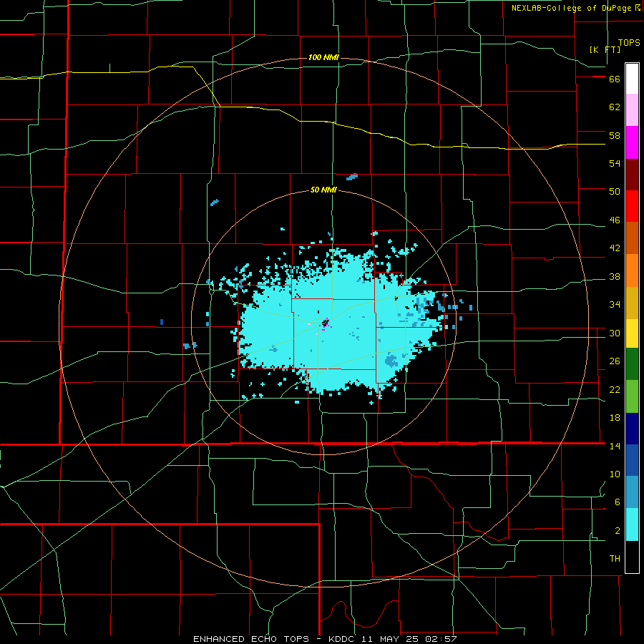Click the 100 NMI range ring label
Image resolution: width=644 pixels, height=644 pixels.
323,57
